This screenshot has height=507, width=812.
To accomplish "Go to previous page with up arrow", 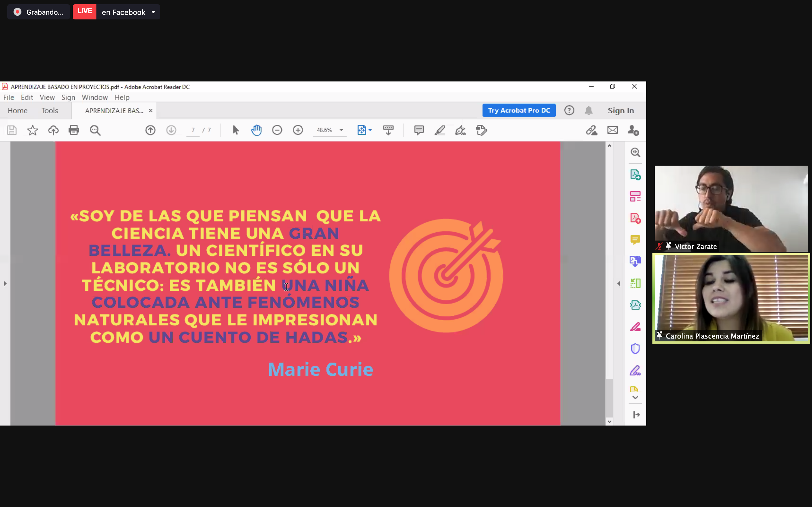I will tap(150, 130).
